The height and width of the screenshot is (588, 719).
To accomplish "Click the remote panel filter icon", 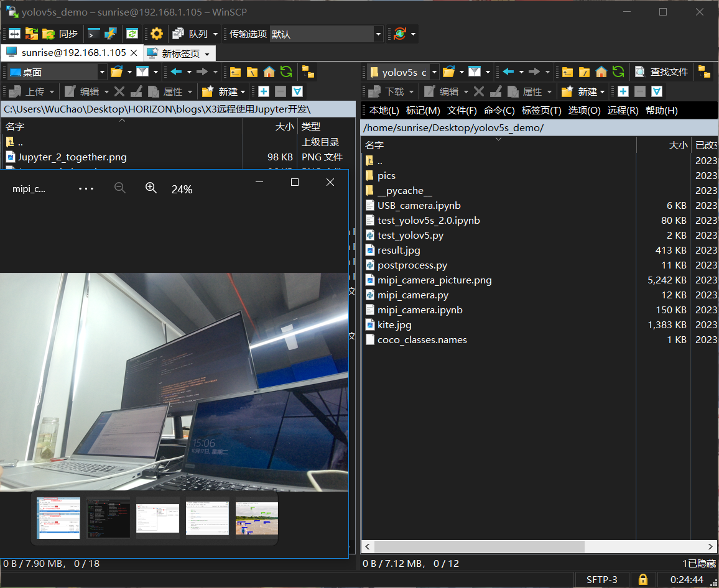I will pos(475,72).
